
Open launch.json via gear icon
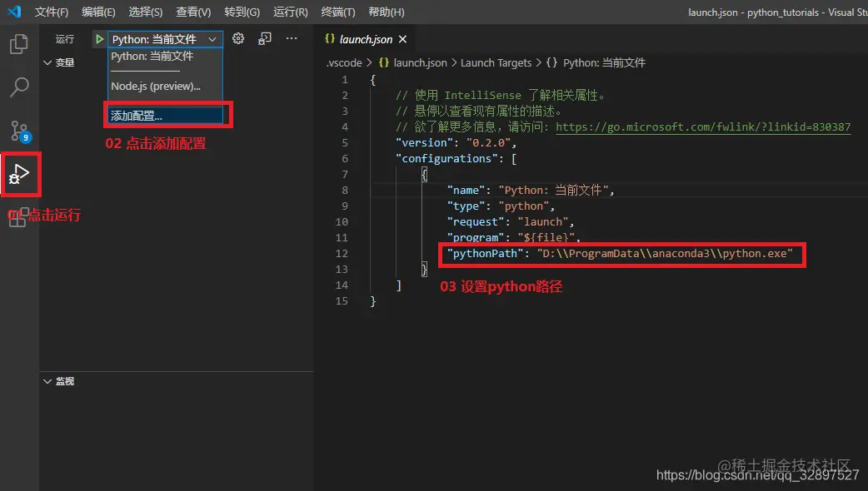(x=238, y=38)
